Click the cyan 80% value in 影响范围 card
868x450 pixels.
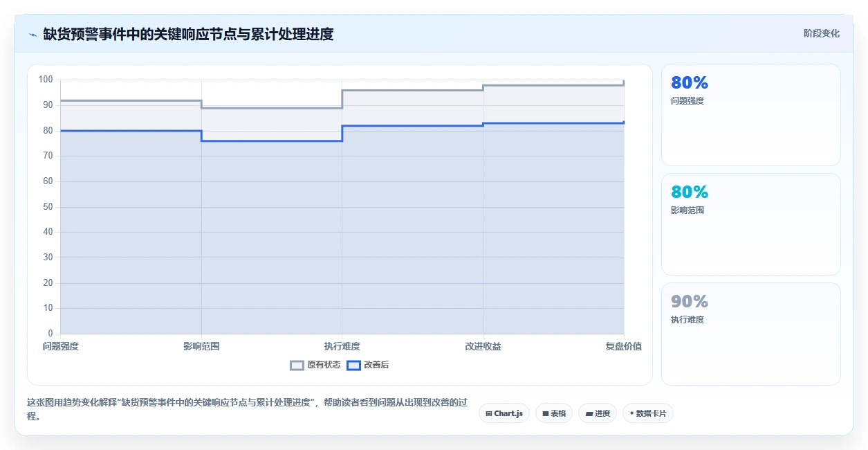pos(690,192)
